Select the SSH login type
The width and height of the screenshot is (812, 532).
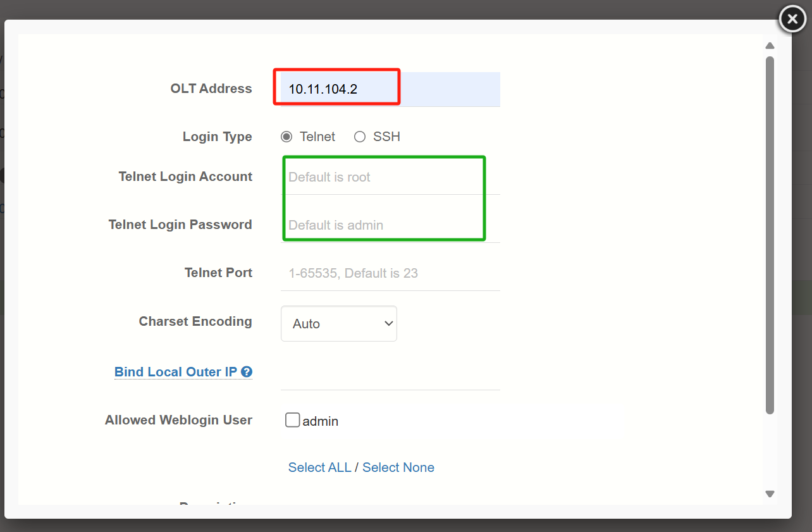point(359,137)
